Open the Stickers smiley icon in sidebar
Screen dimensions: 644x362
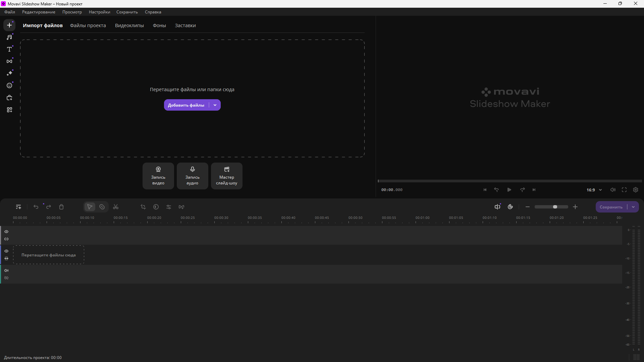click(x=9, y=85)
